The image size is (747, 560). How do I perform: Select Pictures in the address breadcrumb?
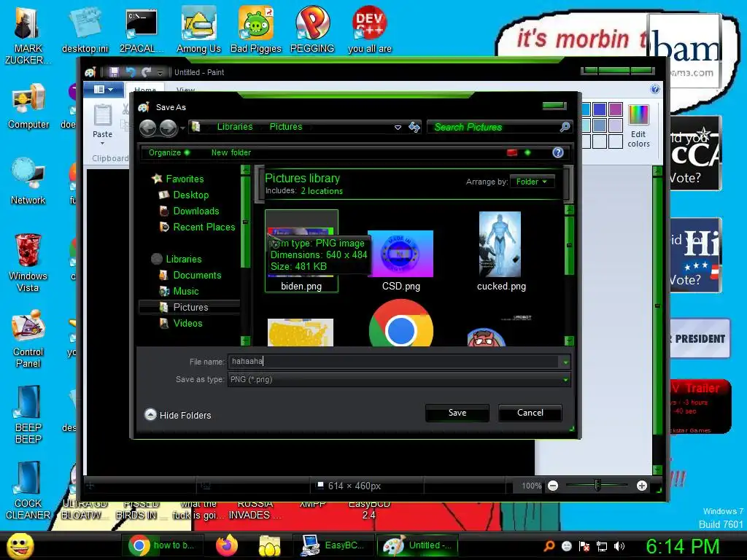[x=286, y=127]
